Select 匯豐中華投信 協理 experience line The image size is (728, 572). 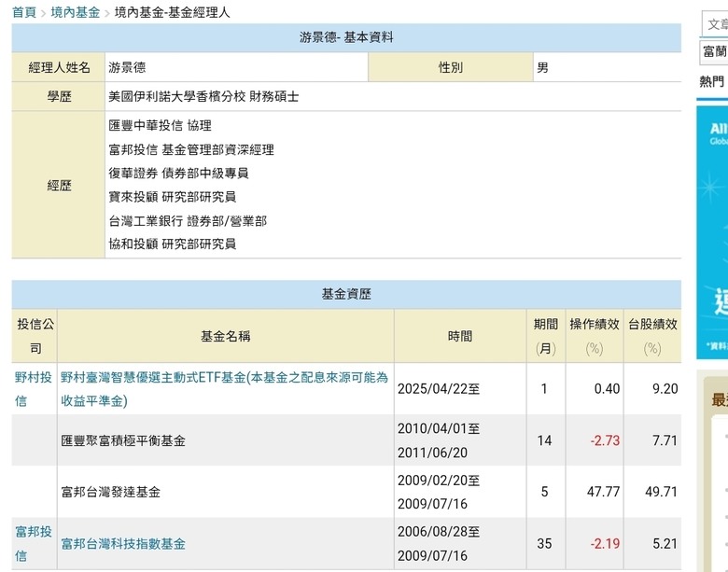pos(161,126)
